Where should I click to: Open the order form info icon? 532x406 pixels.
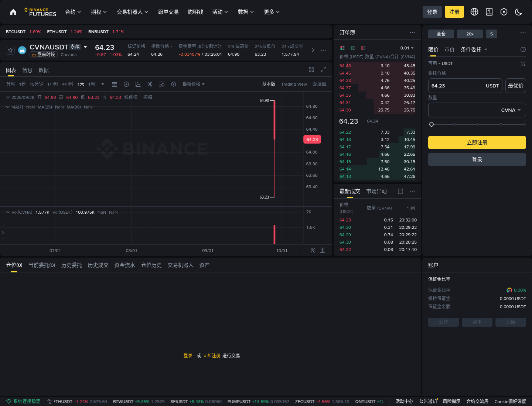523,49
